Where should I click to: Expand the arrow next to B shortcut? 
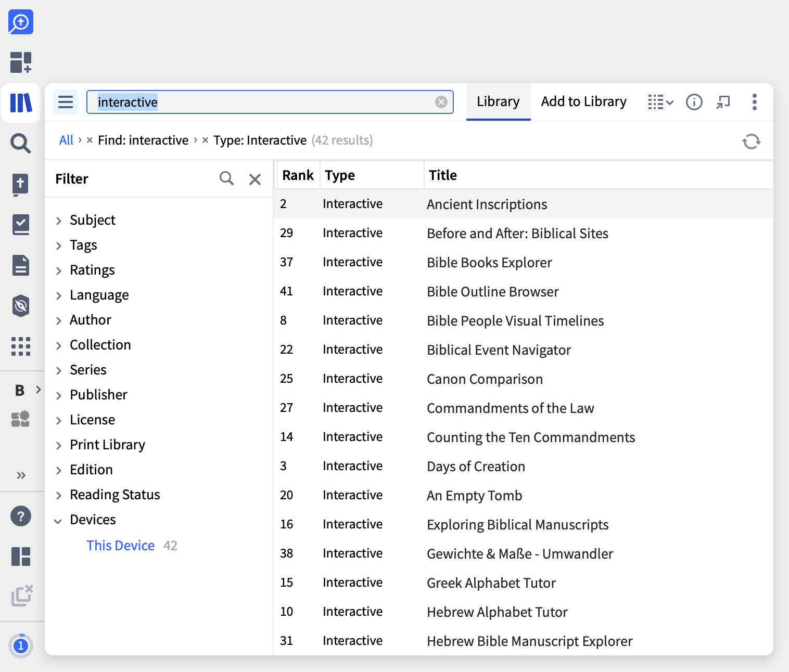click(38, 390)
